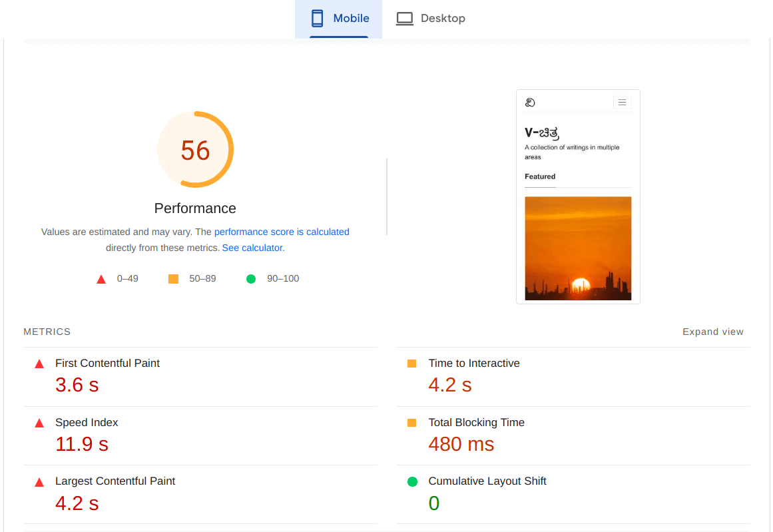Click the red triangle beside Speed Index
The height and width of the screenshot is (532, 773).
(39, 422)
